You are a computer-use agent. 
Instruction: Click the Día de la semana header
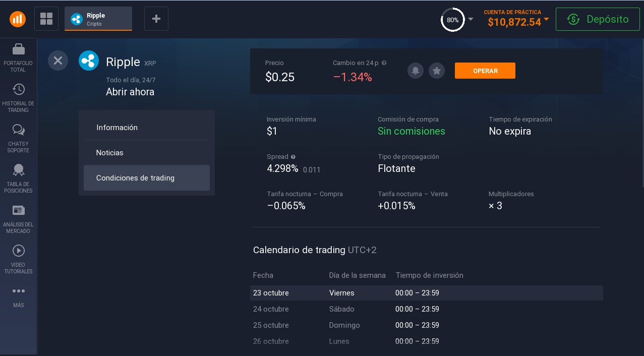pyautogui.click(x=358, y=275)
